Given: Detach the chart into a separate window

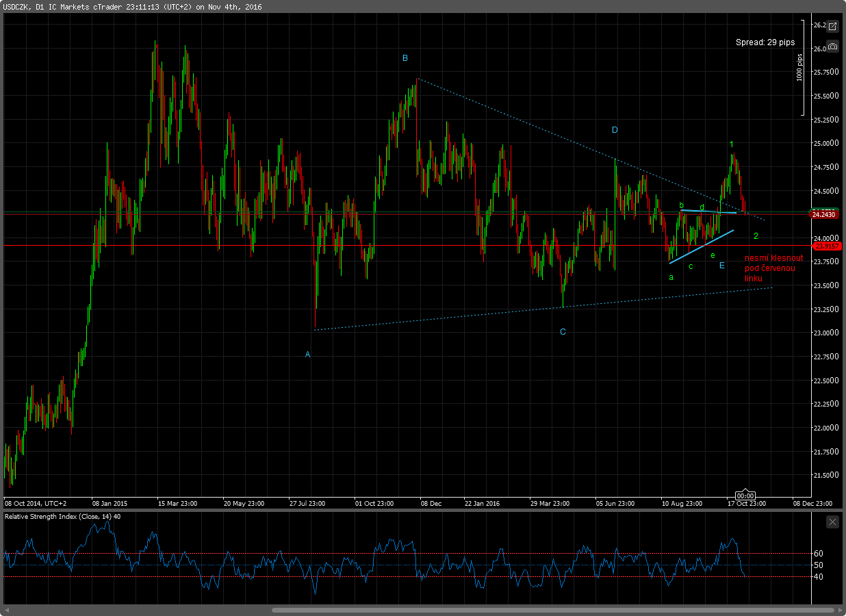Looking at the screenshot, I should coord(832,27).
